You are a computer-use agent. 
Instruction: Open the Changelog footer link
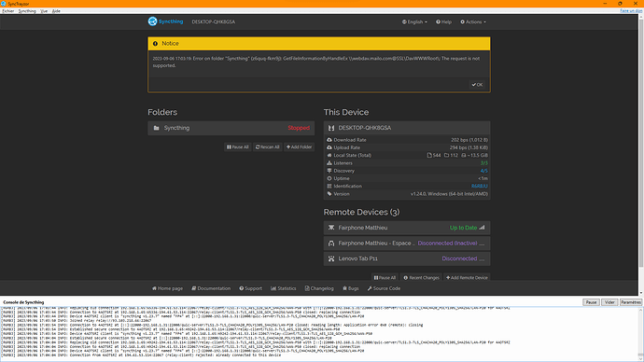pyautogui.click(x=319, y=288)
